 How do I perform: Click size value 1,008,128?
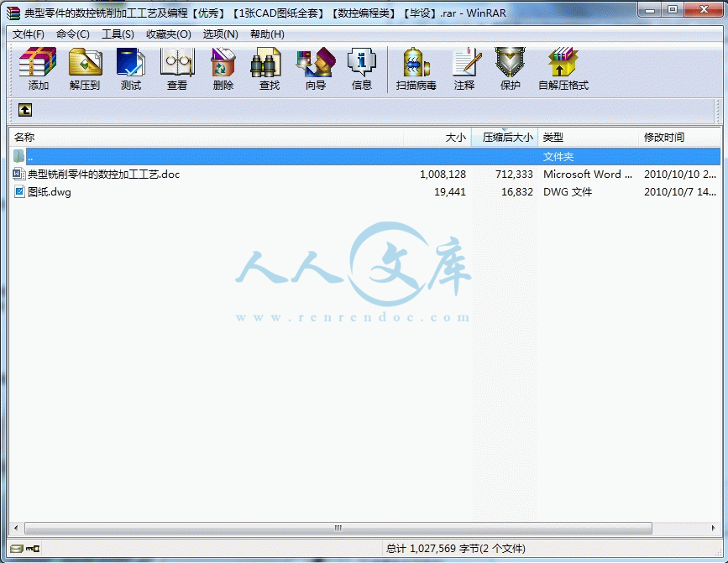443,175
